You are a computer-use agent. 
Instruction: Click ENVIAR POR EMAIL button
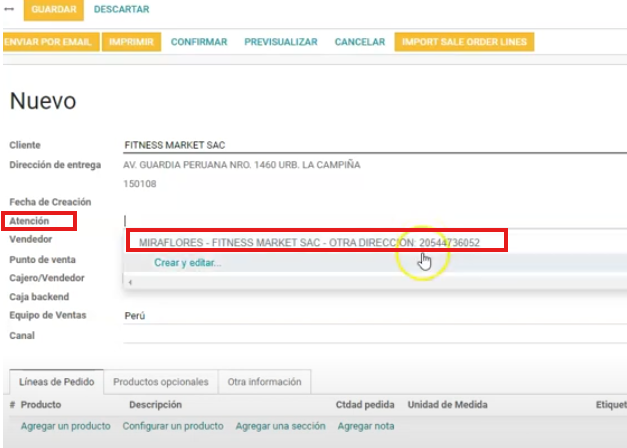point(50,42)
